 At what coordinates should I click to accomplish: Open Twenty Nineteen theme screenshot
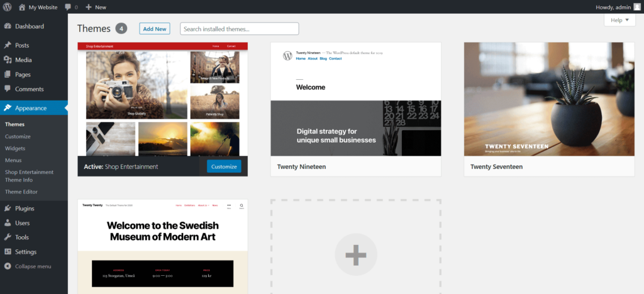coord(356,99)
